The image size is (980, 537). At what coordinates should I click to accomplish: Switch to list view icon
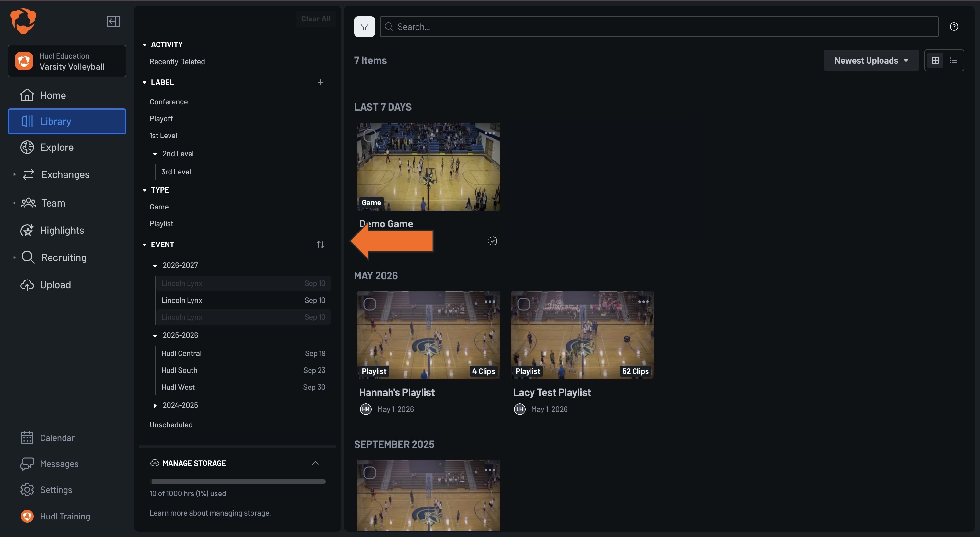[x=953, y=60]
